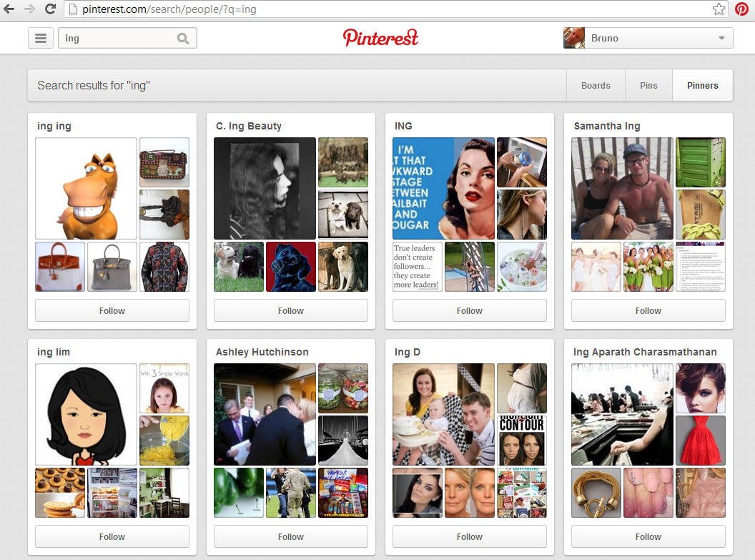
Task: Click Ashley Hutchinson's profile name
Action: pos(262,352)
